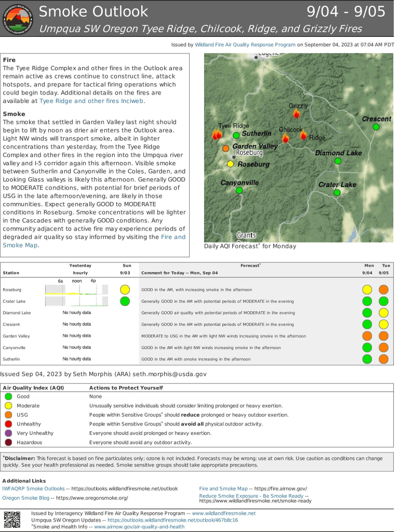Screen dimensions: 401x532
Task: Click the Roseburg hourly data chart
Action: (x=76, y=290)
